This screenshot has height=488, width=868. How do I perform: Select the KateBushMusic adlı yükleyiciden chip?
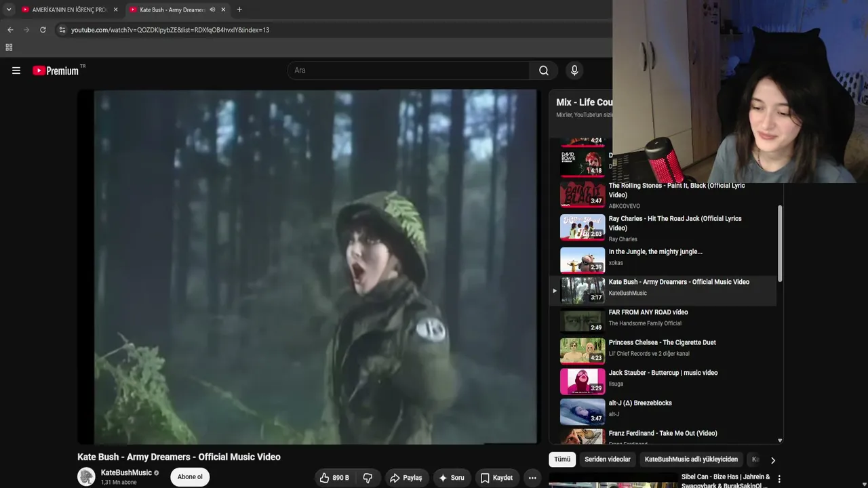pyautogui.click(x=691, y=460)
